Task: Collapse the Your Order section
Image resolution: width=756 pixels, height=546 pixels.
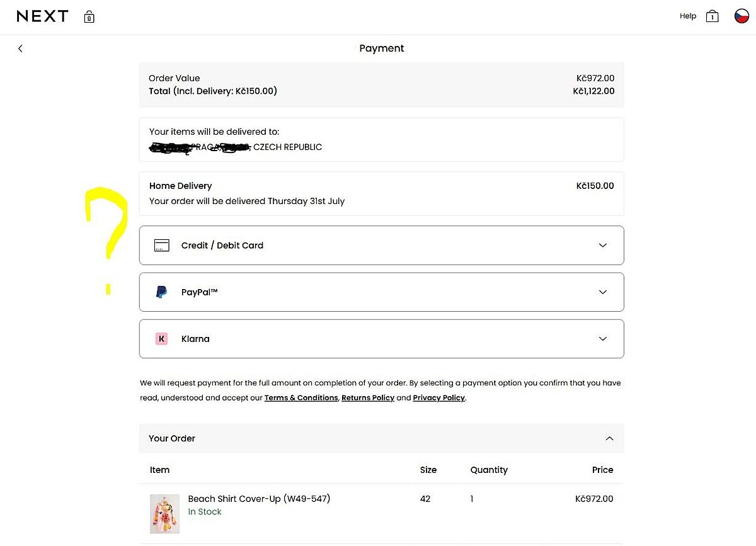Action: click(609, 438)
